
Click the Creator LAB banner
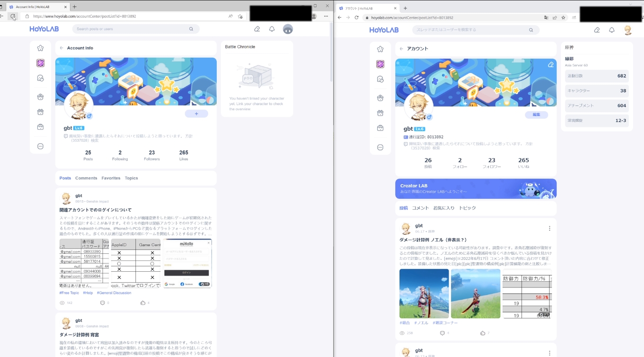[x=476, y=188]
